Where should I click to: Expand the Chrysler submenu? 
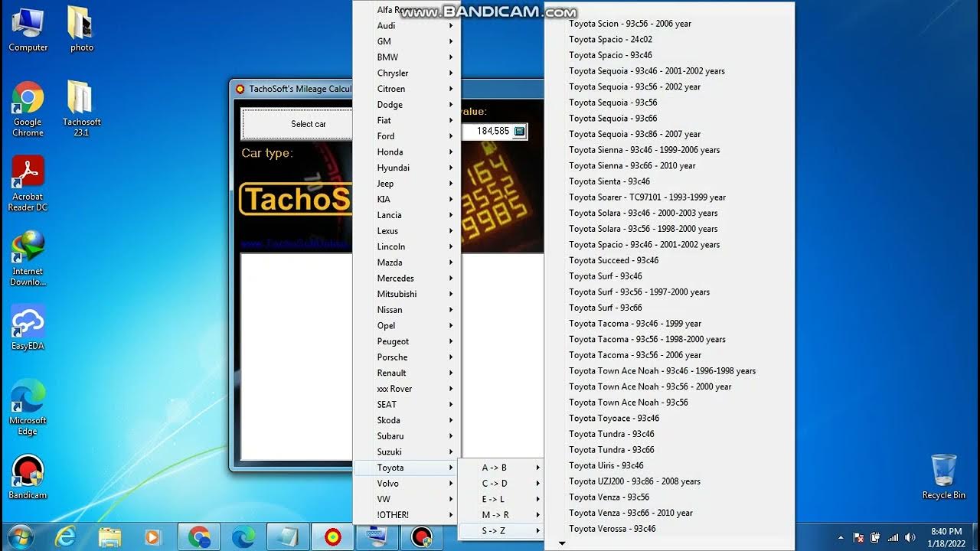pyautogui.click(x=407, y=73)
